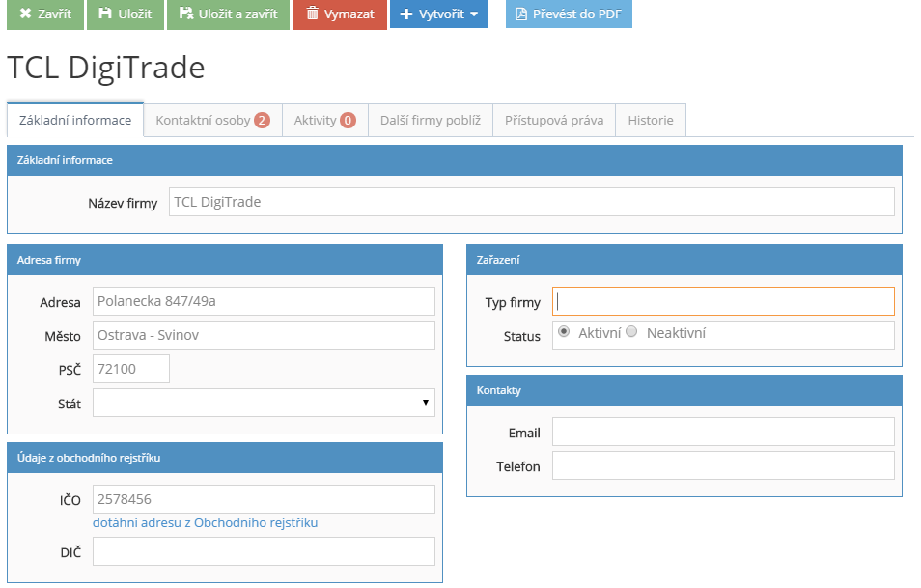Select the Aktivní status radio
The height and width of the screenshot is (588, 921).
564,332
